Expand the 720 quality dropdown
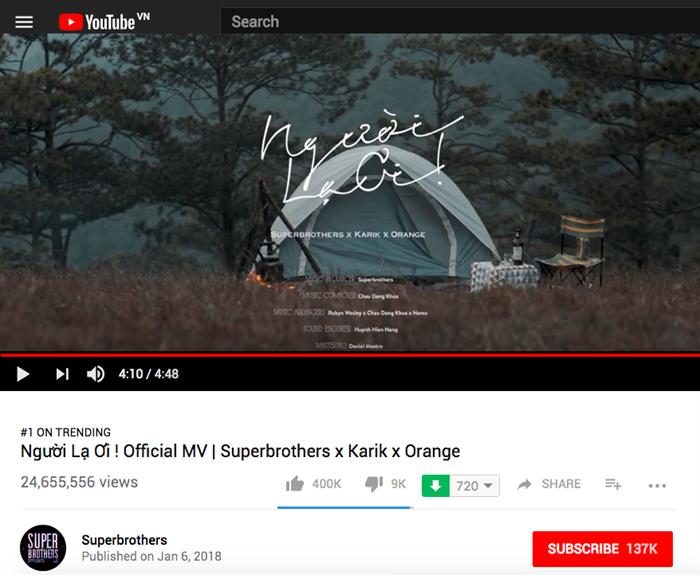This screenshot has width=700, height=575. (x=475, y=486)
